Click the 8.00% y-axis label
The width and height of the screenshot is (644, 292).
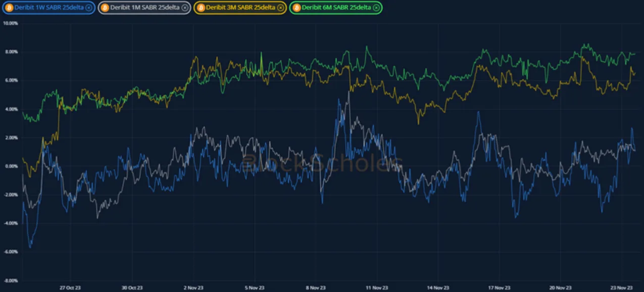12,52
